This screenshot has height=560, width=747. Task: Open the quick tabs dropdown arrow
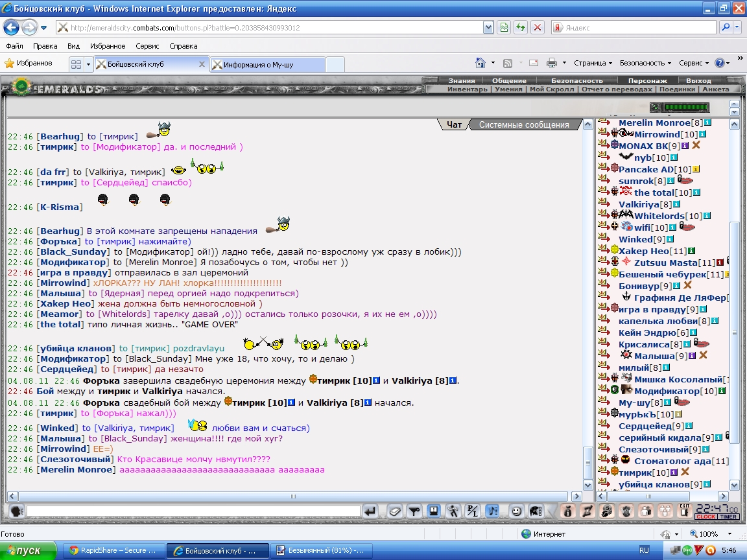click(88, 64)
